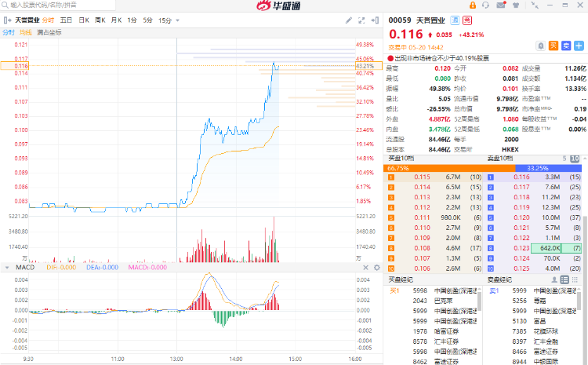Toggle the orange 均线 average line legend
This screenshot has width=588, height=365.
coord(26,33)
